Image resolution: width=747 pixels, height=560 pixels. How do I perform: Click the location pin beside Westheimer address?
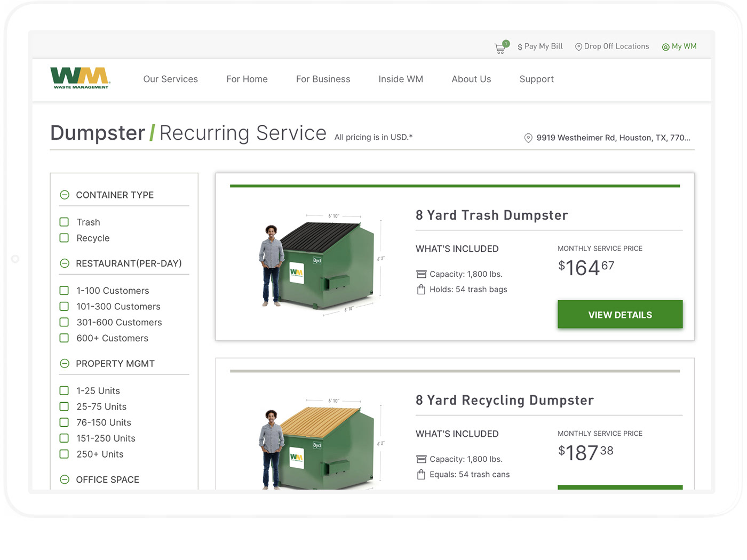528,138
